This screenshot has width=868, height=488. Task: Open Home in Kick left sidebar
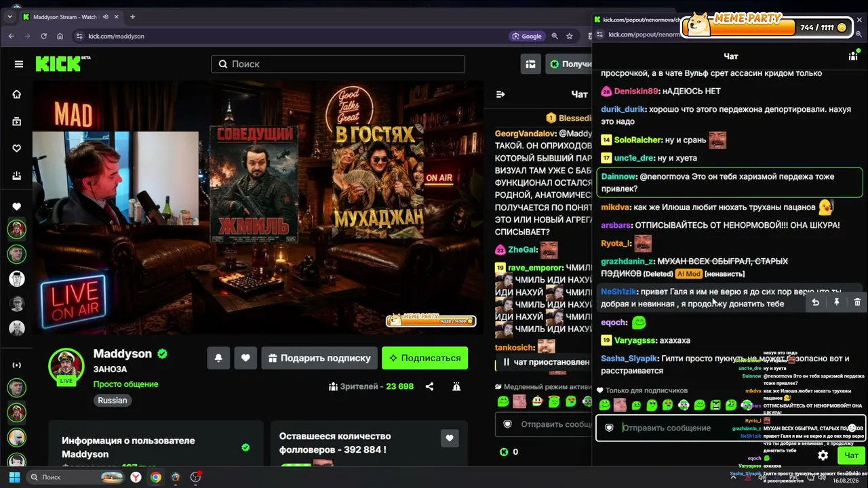point(17,94)
